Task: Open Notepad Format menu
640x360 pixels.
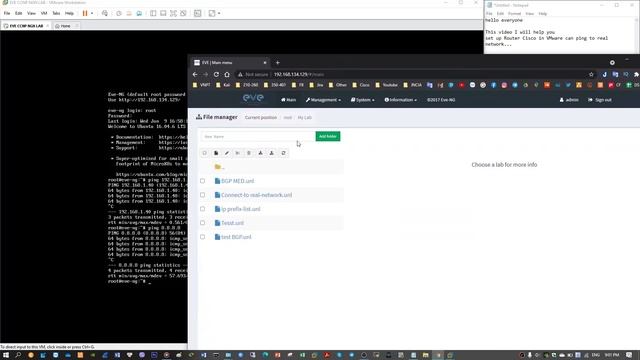Action: pos(514,13)
